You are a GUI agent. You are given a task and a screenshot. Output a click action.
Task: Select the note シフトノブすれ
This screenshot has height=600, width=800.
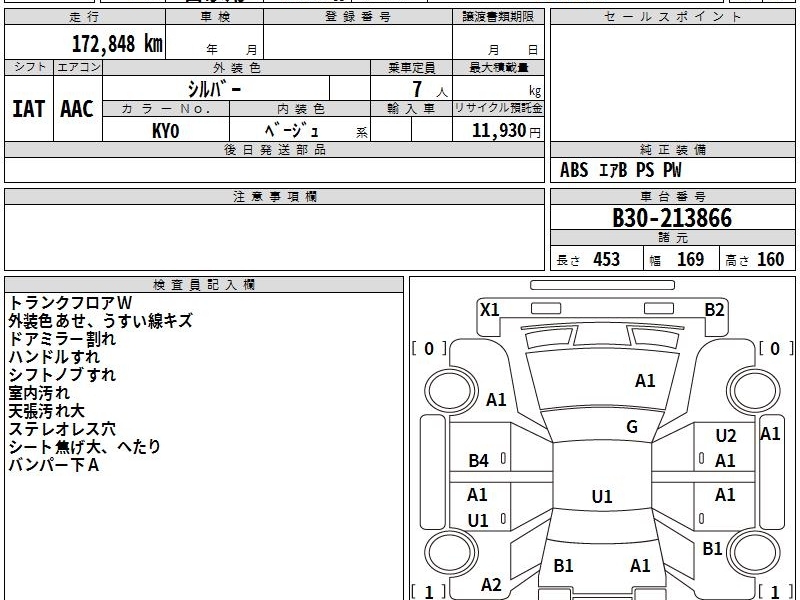pyautogui.click(x=62, y=374)
